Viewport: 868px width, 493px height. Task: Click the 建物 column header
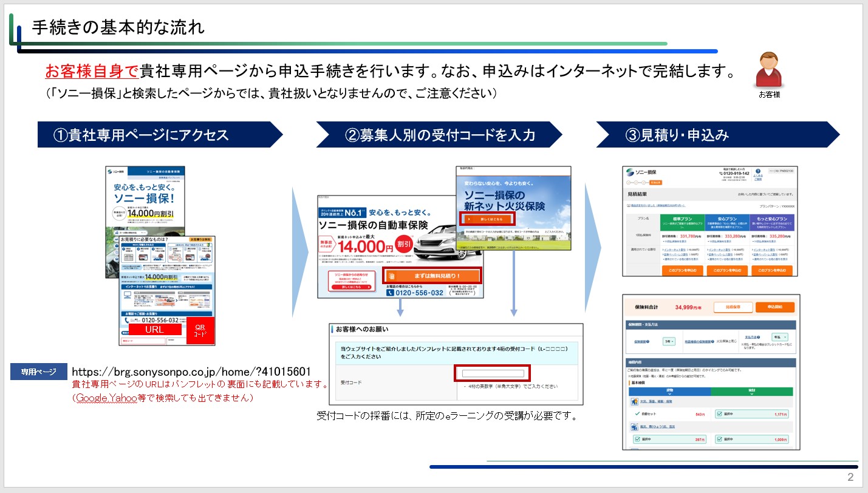click(x=670, y=392)
